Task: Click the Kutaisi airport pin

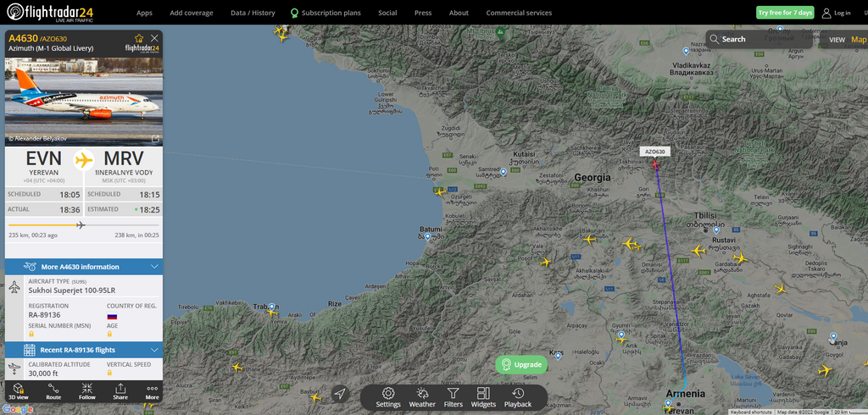Action: point(503,172)
